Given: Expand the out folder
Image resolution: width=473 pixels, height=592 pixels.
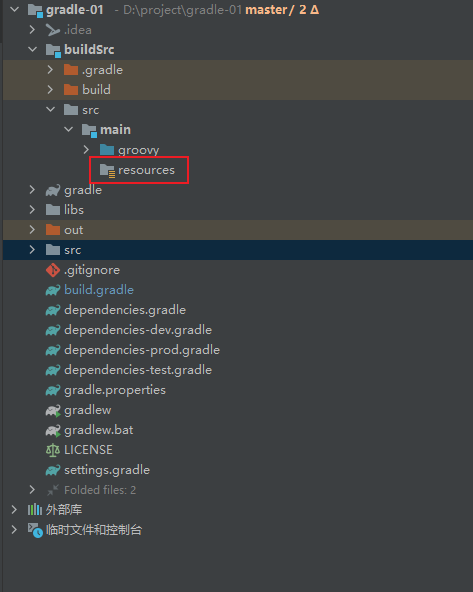Looking at the screenshot, I should (32, 230).
